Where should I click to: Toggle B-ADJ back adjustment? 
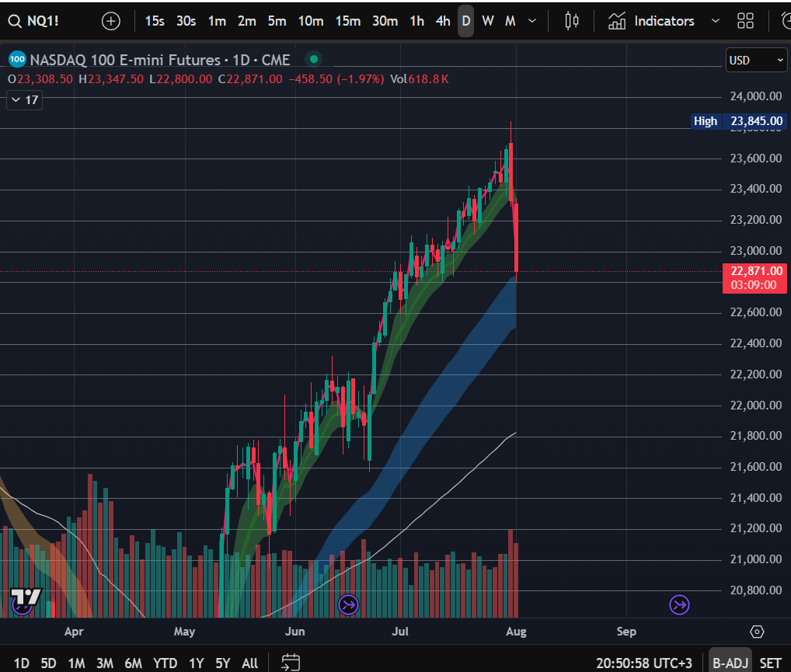(730, 663)
